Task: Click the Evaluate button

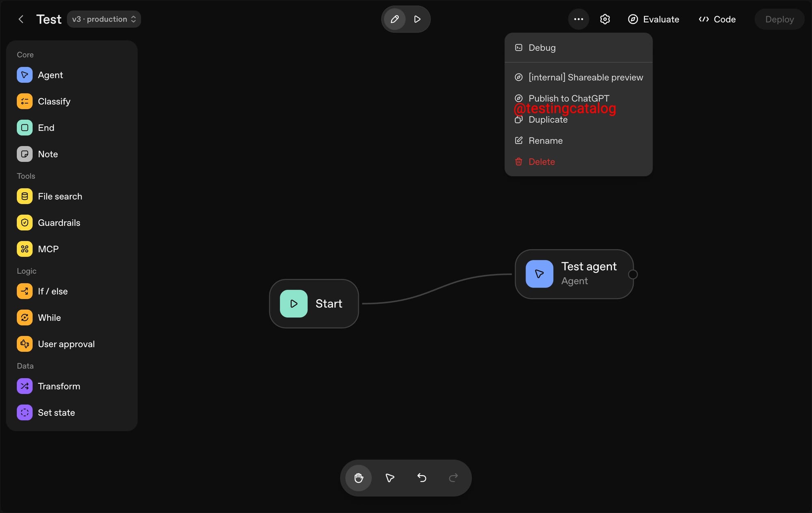Action: 653,19
